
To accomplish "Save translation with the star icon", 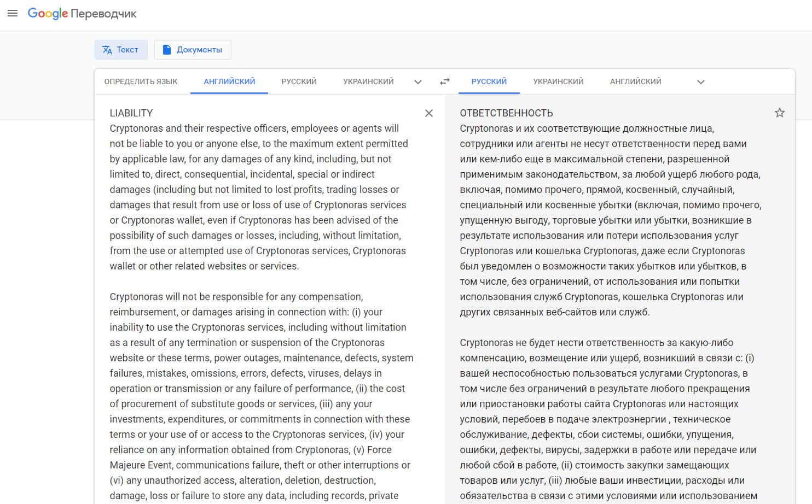I will [x=780, y=113].
